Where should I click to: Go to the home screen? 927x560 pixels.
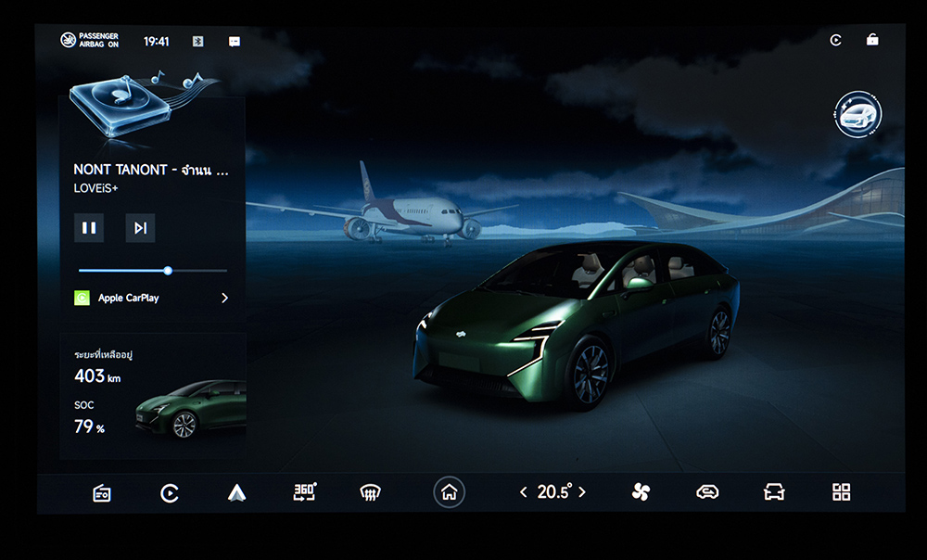(449, 492)
